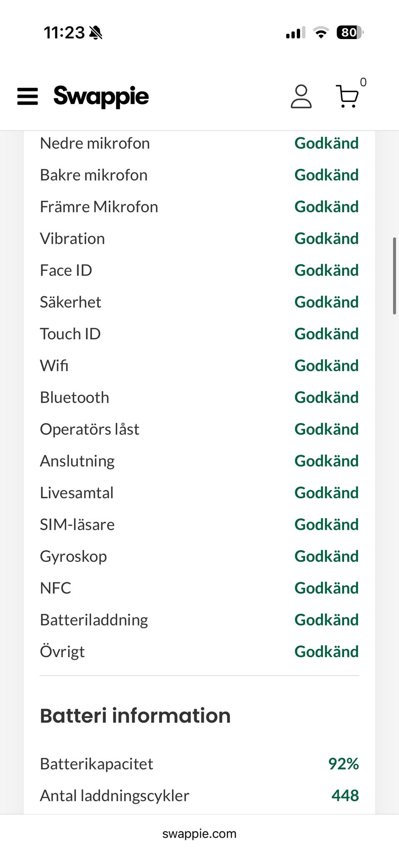Tap the 448 charge cycles value
This screenshot has width=399, height=868.
(345, 796)
